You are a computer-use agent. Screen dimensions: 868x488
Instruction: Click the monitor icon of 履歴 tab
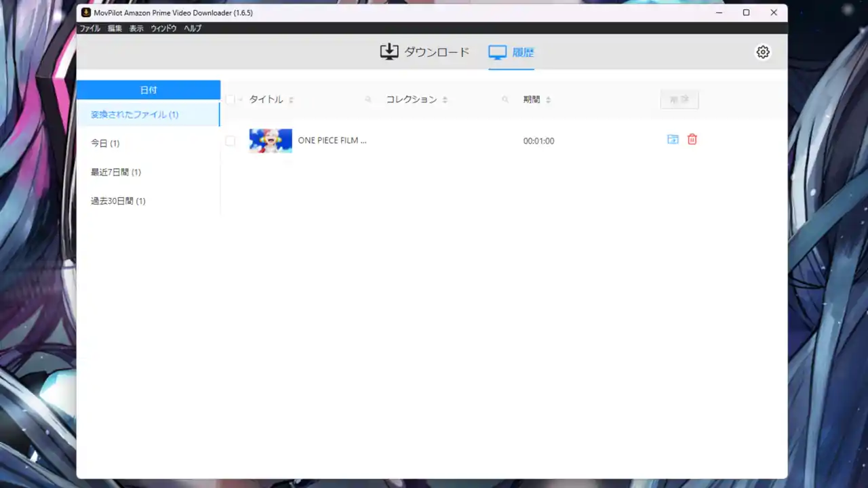[498, 52]
